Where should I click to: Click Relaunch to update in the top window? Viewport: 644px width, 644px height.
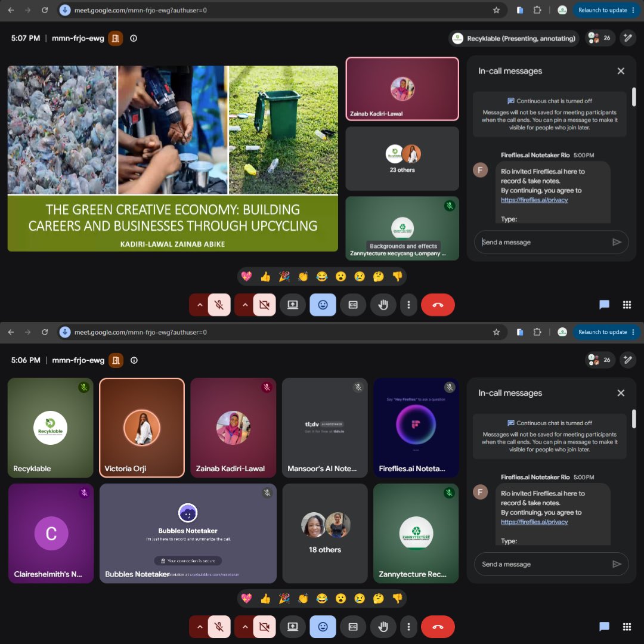pyautogui.click(x=602, y=10)
